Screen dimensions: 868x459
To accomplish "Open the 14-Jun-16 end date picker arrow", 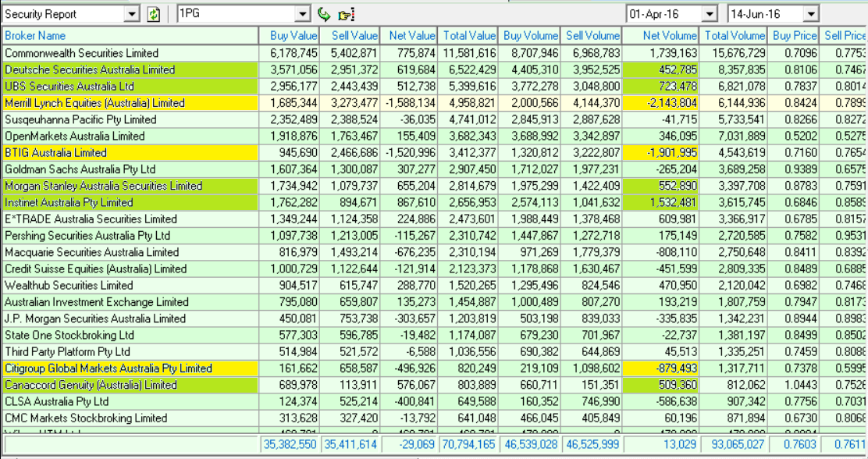I will [811, 14].
